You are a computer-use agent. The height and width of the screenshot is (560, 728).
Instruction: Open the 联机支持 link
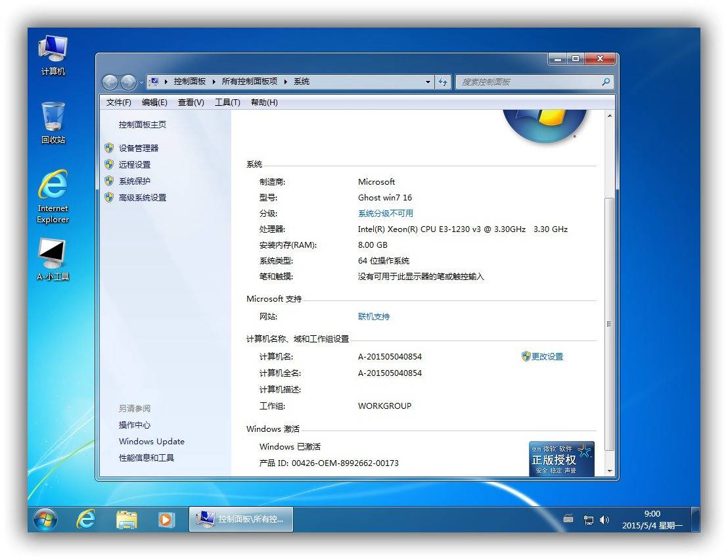(x=374, y=316)
